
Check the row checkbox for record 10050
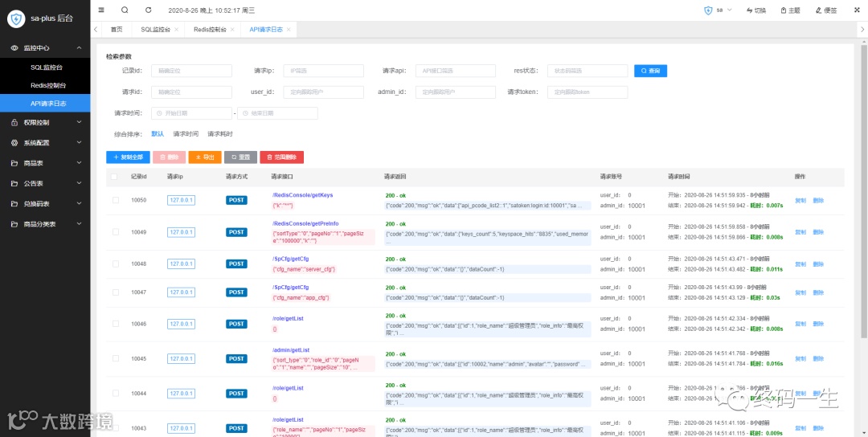(x=116, y=200)
